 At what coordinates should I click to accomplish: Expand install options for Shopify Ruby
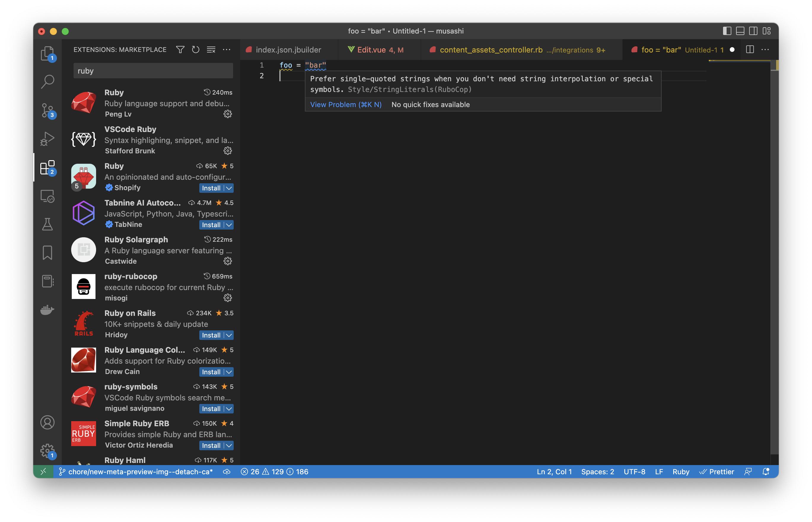click(229, 188)
